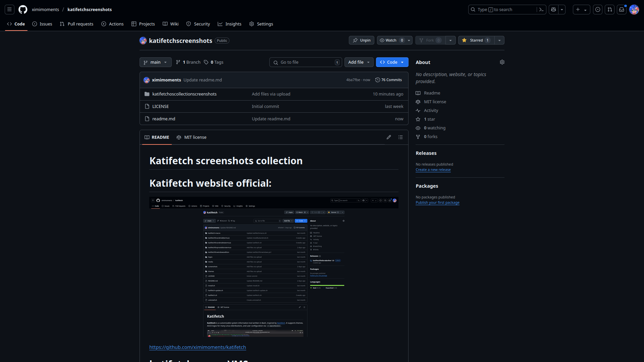This screenshot has width=644, height=362.
Task: Open the main branch selector dropdown
Action: 155,62
